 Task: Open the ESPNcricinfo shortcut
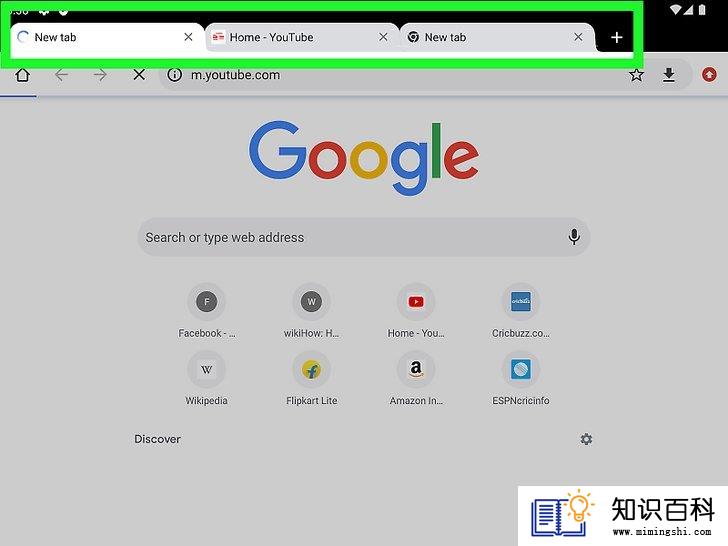520,378
